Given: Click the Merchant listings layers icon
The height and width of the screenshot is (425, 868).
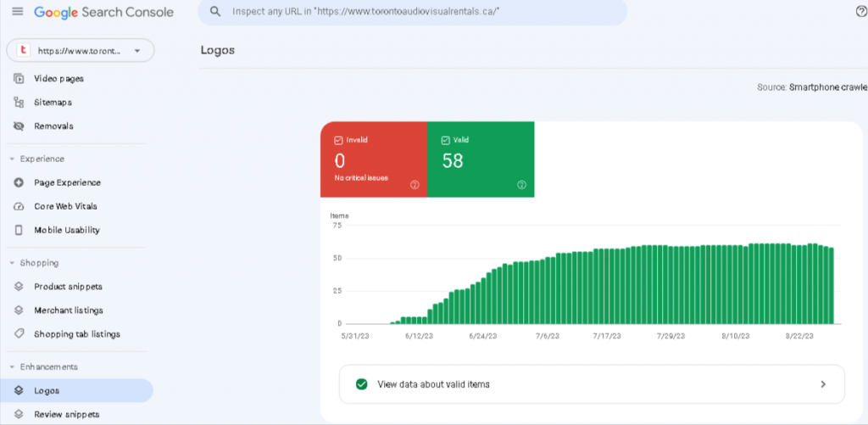Looking at the screenshot, I should [19, 310].
